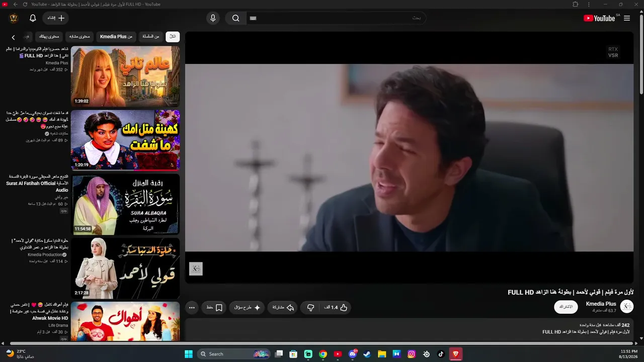
Task: Click the Share (مشاركة) button
Action: pyautogui.click(x=283, y=307)
